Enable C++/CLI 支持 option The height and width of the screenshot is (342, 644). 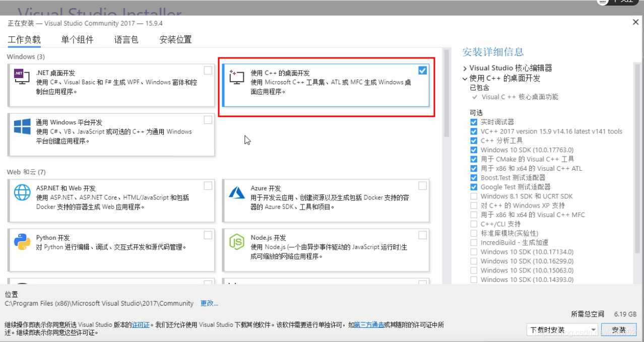[474, 224]
